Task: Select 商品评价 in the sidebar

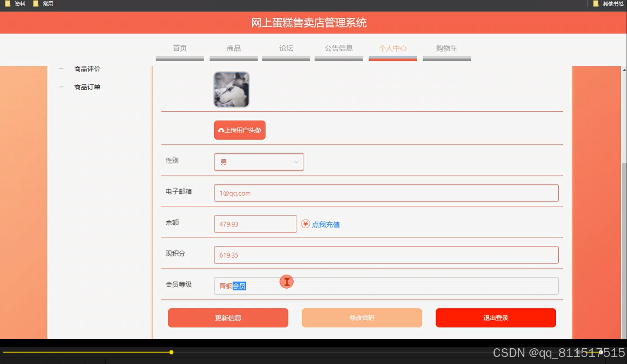Action: pos(87,69)
